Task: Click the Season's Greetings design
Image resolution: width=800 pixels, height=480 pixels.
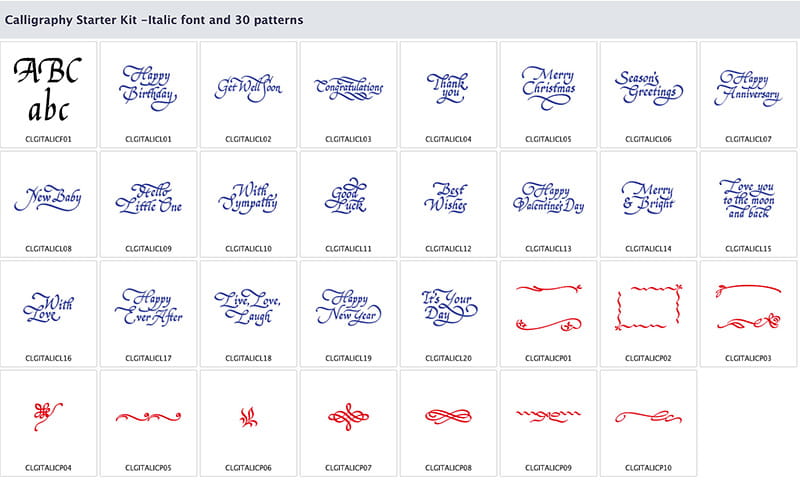Action: click(x=648, y=87)
